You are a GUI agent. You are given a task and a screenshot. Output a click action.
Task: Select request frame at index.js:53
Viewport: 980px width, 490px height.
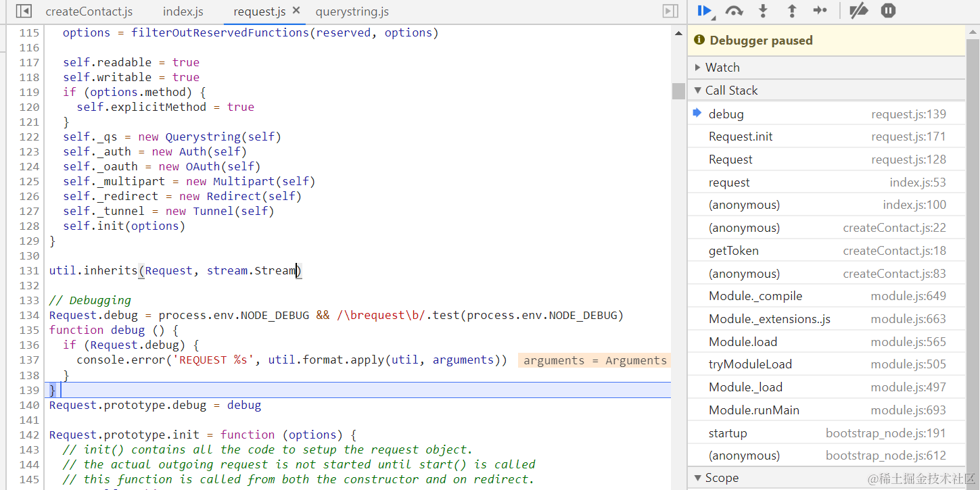(826, 182)
